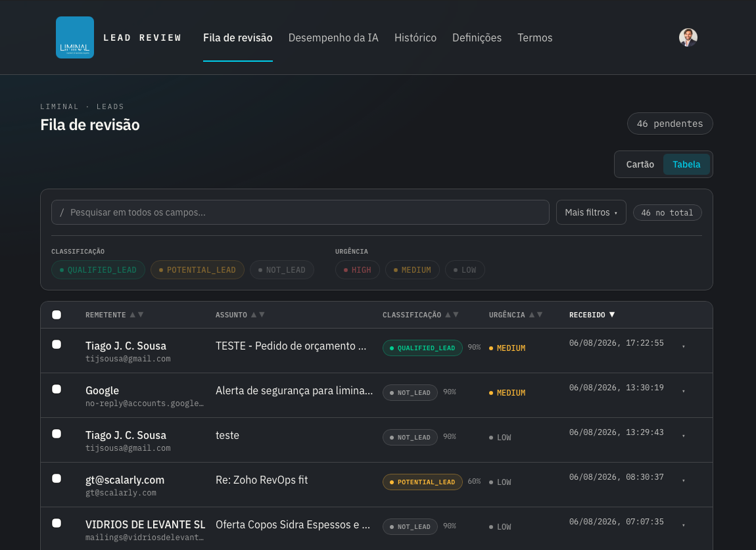Click the 46 pendentes badge
Viewport: 756px width, 550px height.
[670, 124]
